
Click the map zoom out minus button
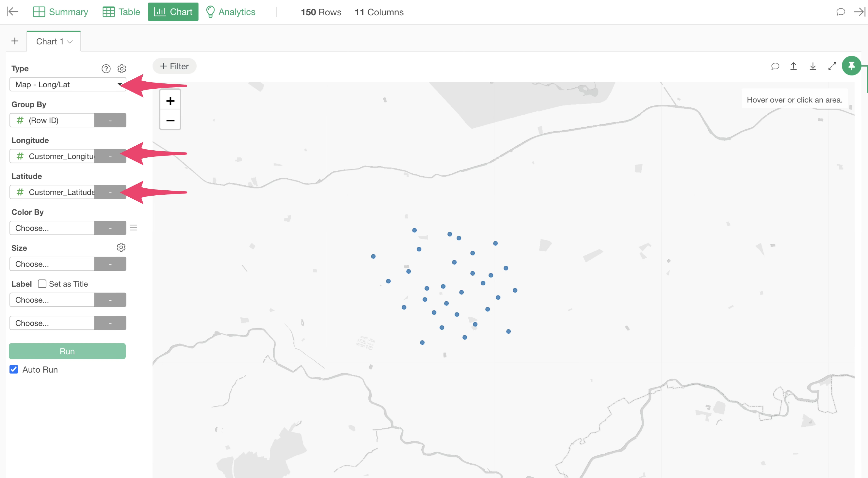click(170, 120)
